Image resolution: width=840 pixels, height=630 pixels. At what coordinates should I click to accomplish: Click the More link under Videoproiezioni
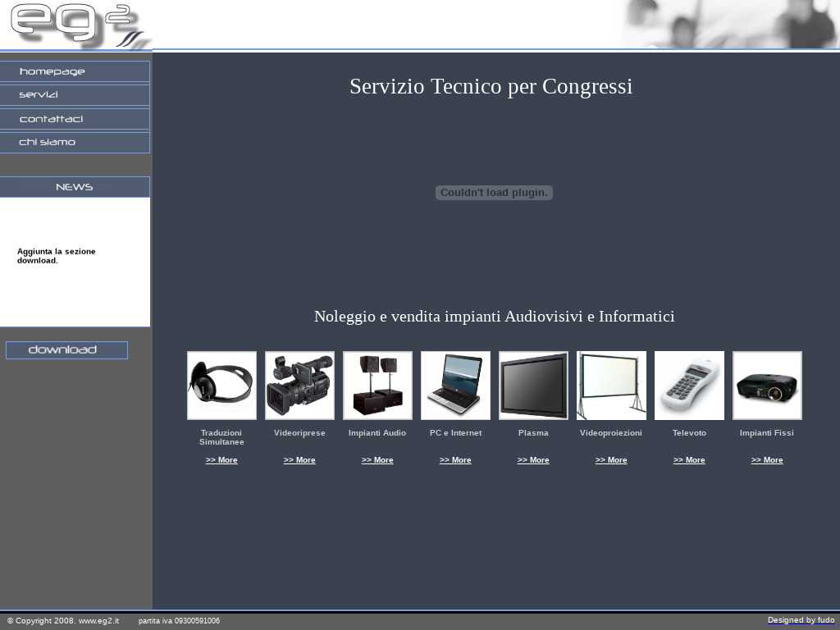[611, 460]
